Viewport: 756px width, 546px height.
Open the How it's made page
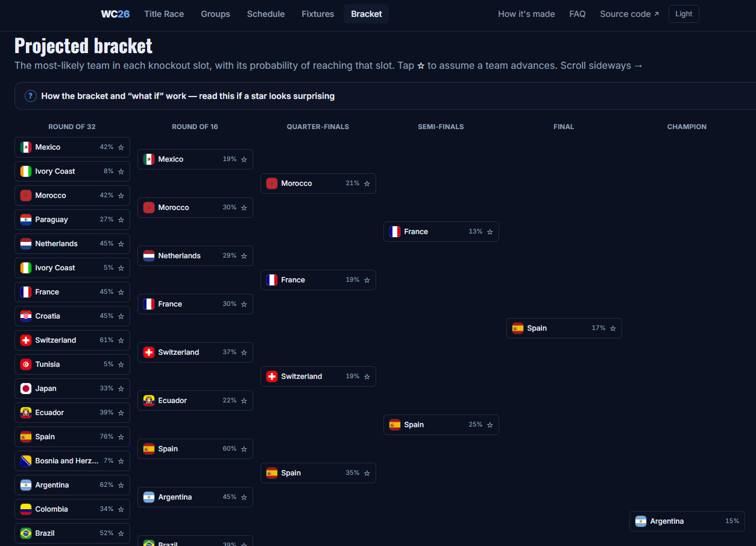526,14
